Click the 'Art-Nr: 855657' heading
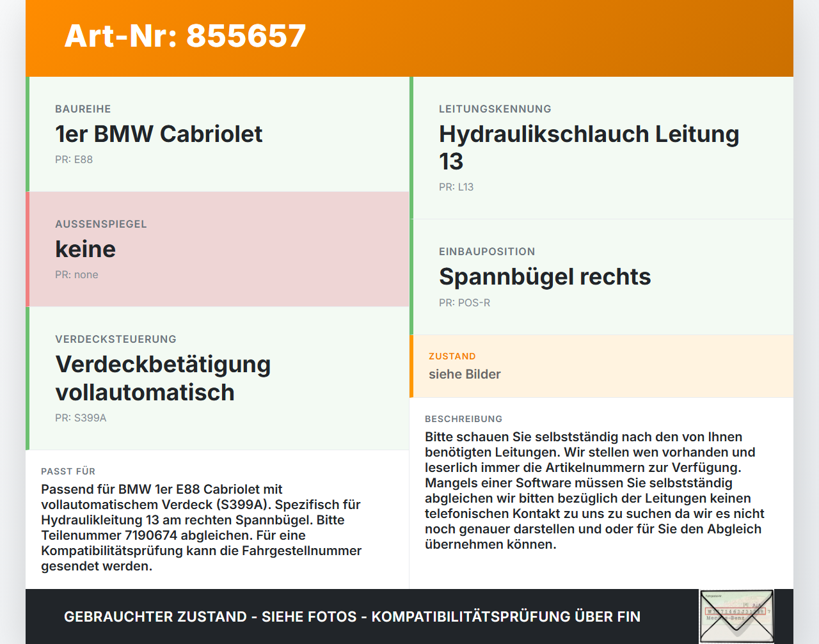The image size is (819, 644). [x=185, y=36]
